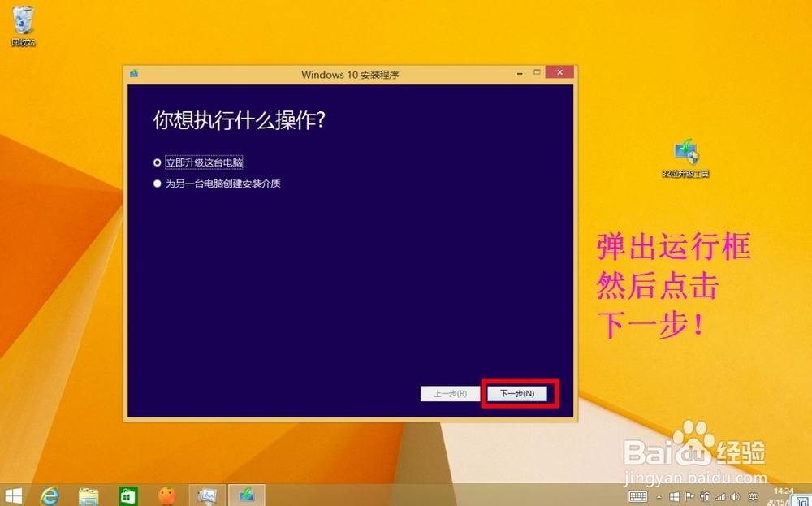Open the Action Center flag icon
This screenshot has width=812, height=506.
coord(689,497)
